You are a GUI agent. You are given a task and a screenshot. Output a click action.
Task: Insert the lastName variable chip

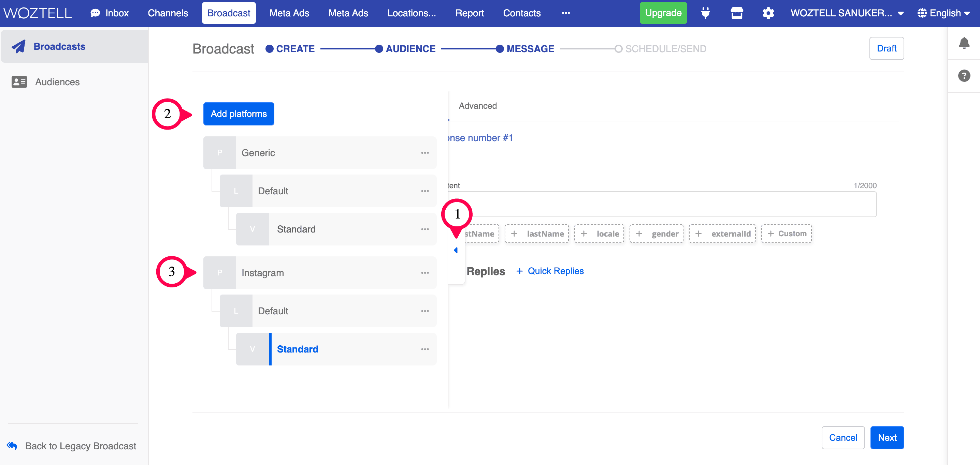(537, 234)
